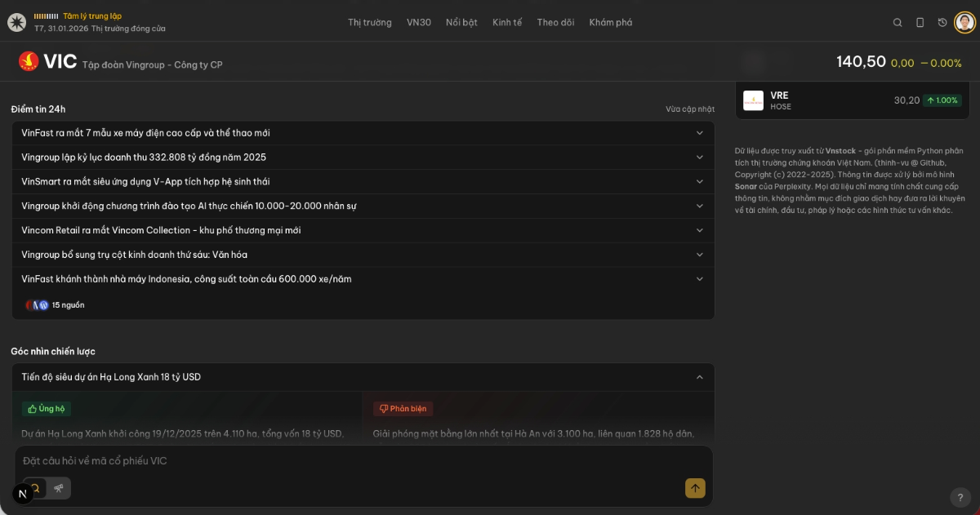
Task: Select the telescope research icon in chat box
Action: coord(58,488)
